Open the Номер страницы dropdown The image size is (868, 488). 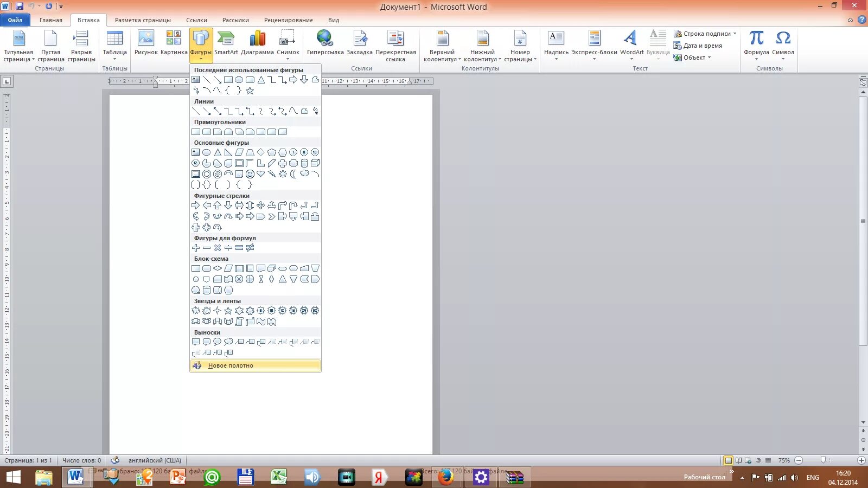pyautogui.click(x=520, y=46)
